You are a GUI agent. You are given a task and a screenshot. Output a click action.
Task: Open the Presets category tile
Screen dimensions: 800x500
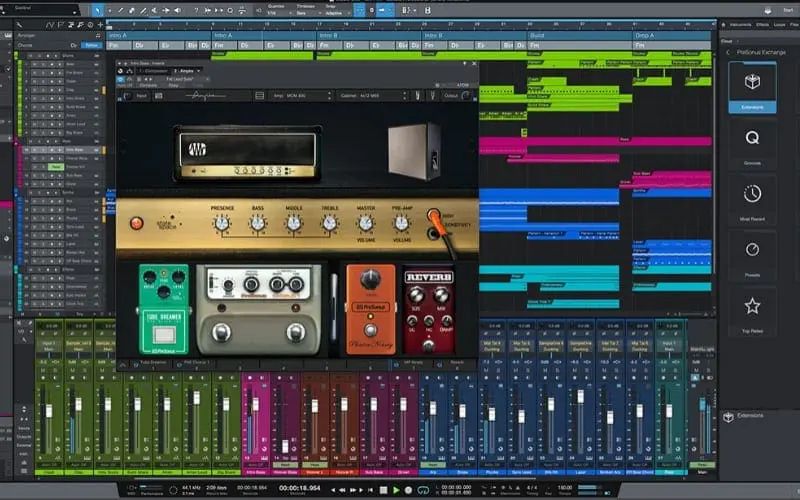coord(752,256)
